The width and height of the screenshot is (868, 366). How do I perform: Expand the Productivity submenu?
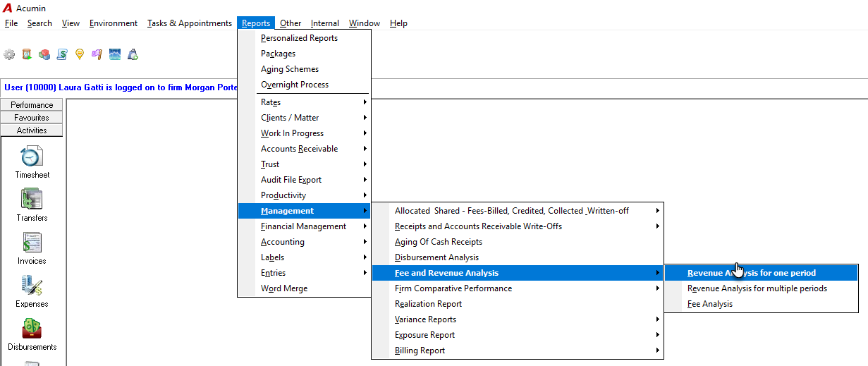[304, 195]
